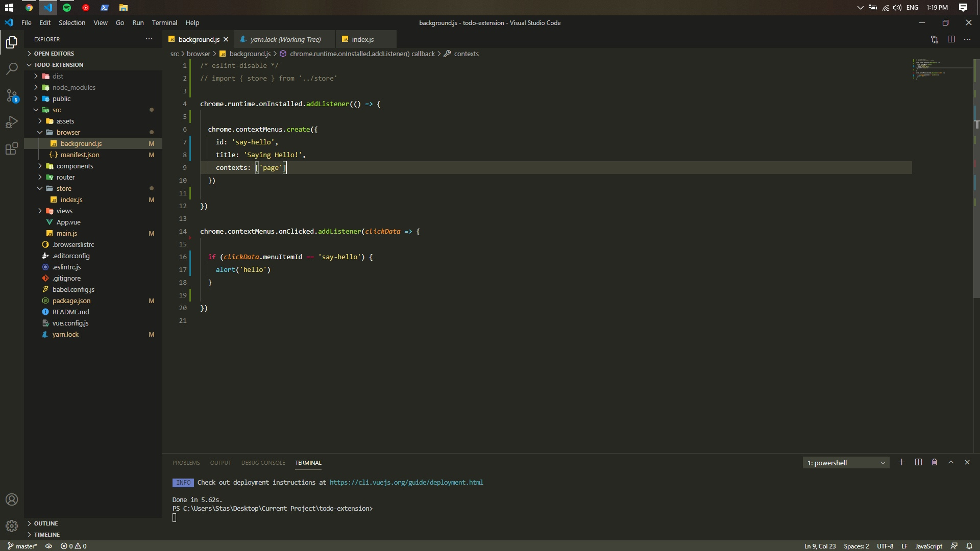Expand the OPEN EDITORS section
This screenshot has height=551, width=980.
(x=93, y=54)
